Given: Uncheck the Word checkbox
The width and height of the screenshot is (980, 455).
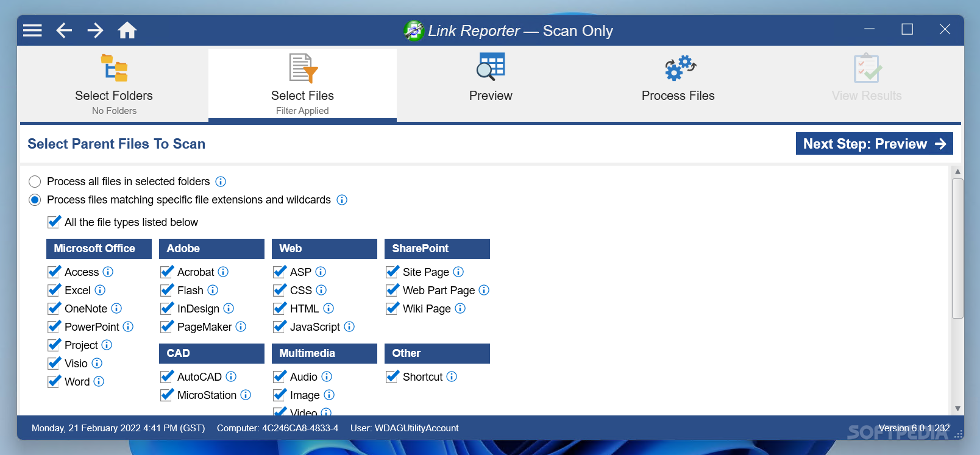Looking at the screenshot, I should click(54, 381).
